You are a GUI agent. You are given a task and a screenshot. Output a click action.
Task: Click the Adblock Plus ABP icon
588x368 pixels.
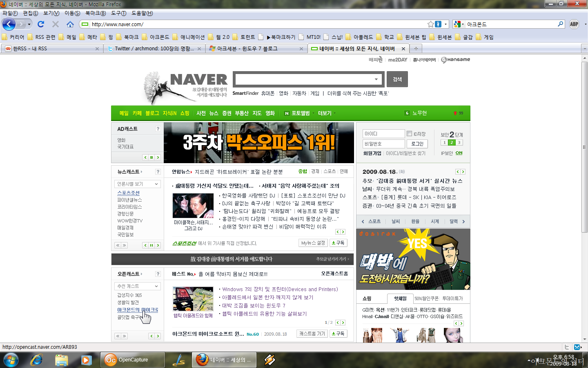[574, 24]
